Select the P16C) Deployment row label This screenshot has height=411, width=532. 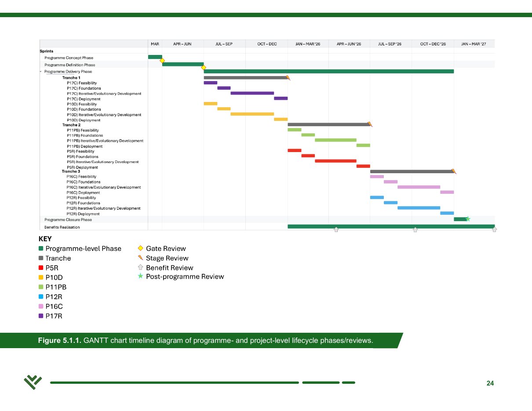tap(84, 193)
